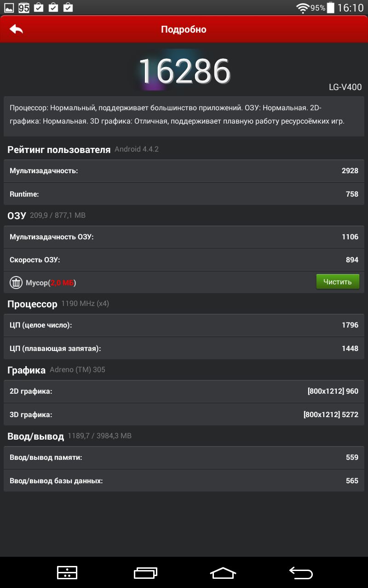
Task: Open the dual-window navigation icon
Action: point(67,572)
